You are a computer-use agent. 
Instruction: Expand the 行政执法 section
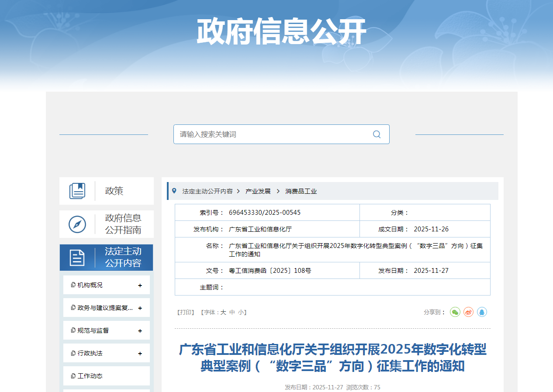point(140,354)
